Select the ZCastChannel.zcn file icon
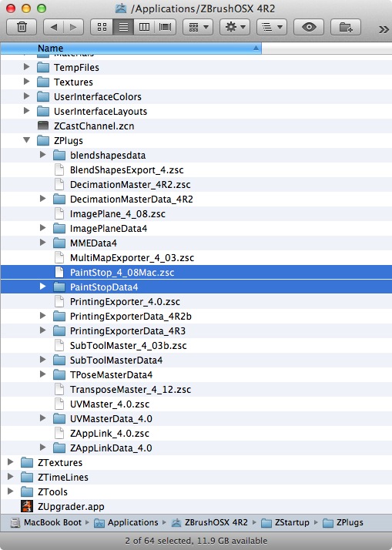 43,126
